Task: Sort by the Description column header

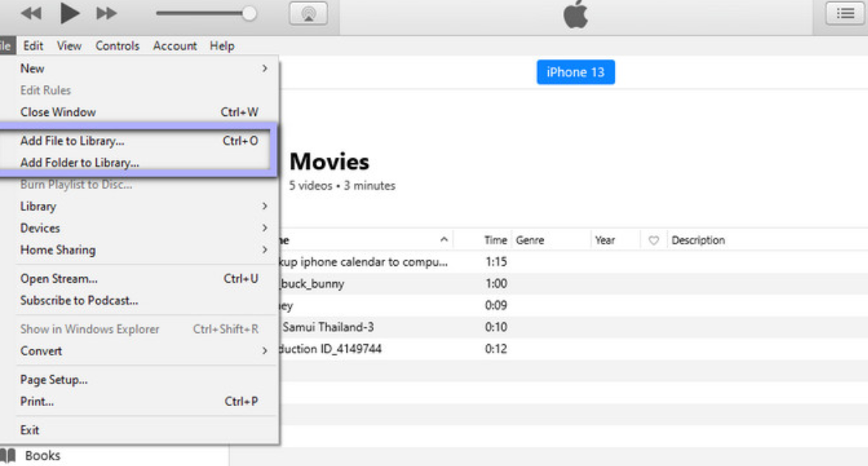Action: (698, 240)
